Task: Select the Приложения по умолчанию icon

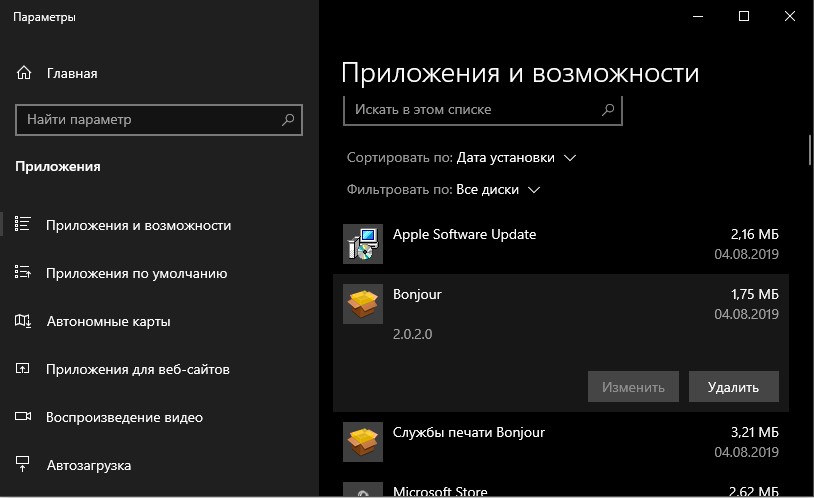Action: 22,272
